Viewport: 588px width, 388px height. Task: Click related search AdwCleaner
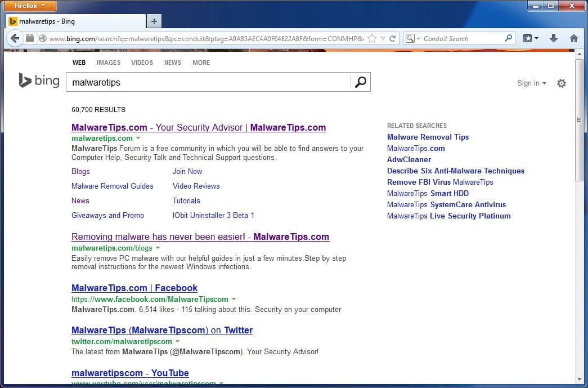pos(409,159)
